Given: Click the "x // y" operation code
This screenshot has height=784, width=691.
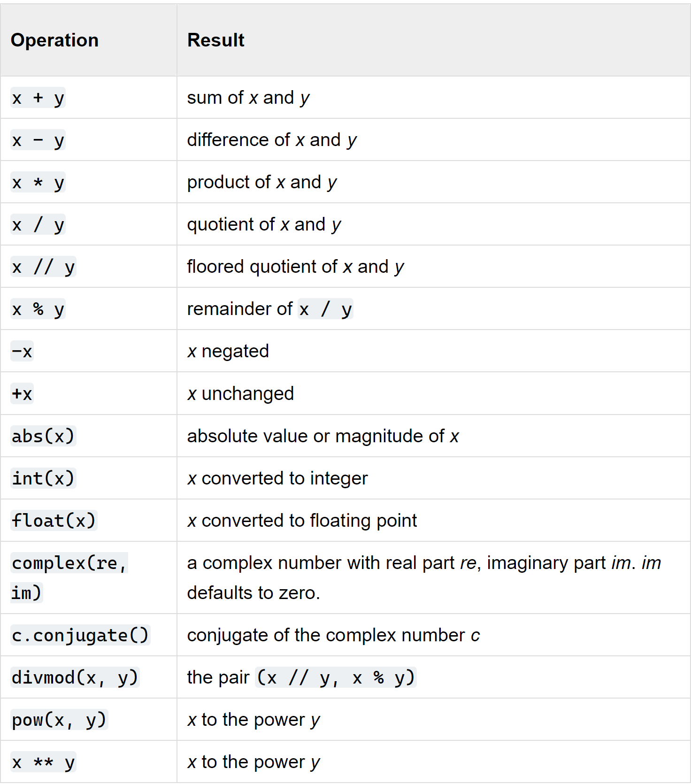Looking at the screenshot, I should 43,267.
